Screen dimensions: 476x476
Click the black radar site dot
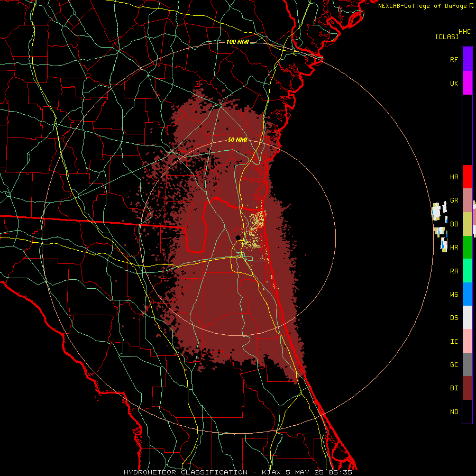tap(238, 237)
